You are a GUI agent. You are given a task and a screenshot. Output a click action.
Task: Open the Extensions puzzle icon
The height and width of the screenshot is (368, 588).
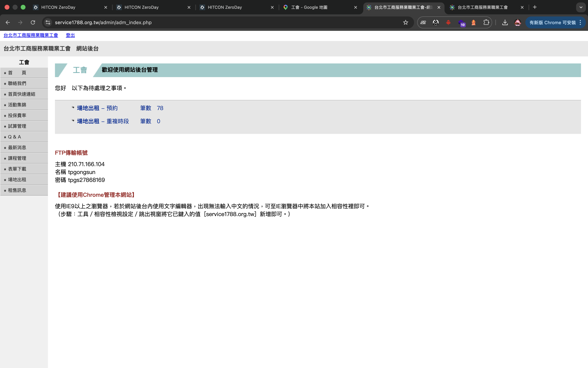tap(486, 22)
